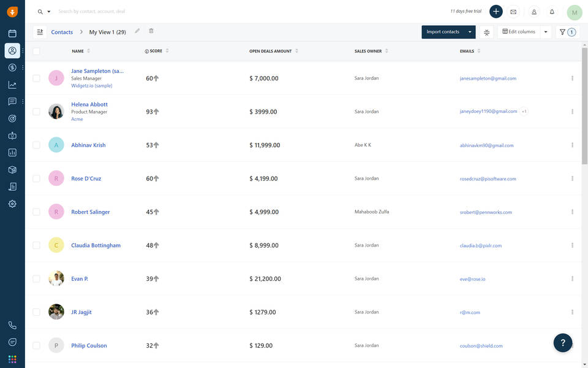
Task: Click the notifications bell icon
Action: (x=552, y=12)
